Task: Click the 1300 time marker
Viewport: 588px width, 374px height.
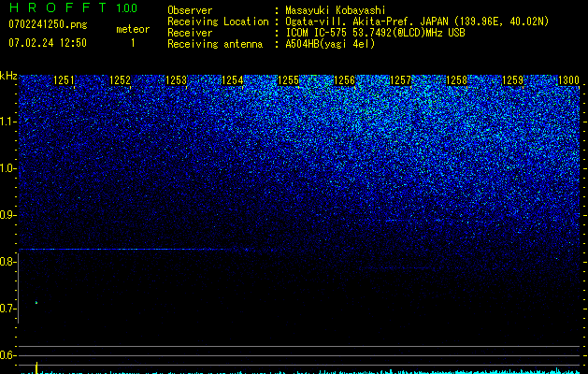Action: pyautogui.click(x=569, y=80)
